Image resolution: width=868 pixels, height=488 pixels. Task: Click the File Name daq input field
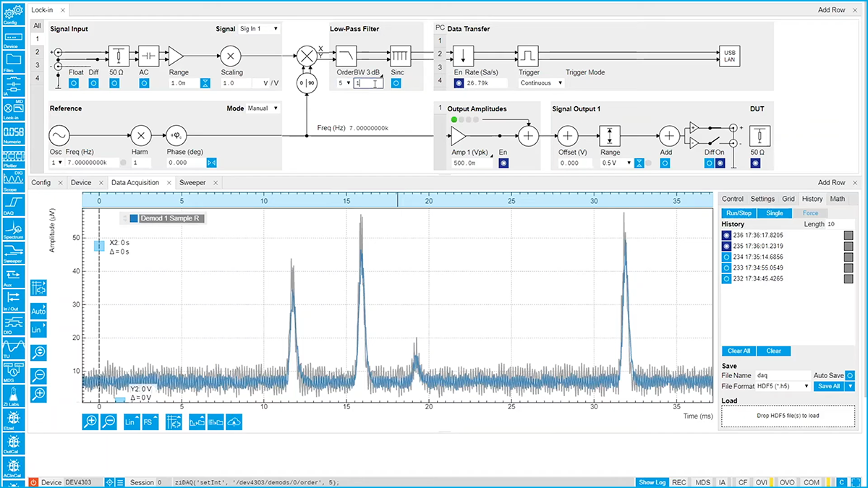(782, 375)
